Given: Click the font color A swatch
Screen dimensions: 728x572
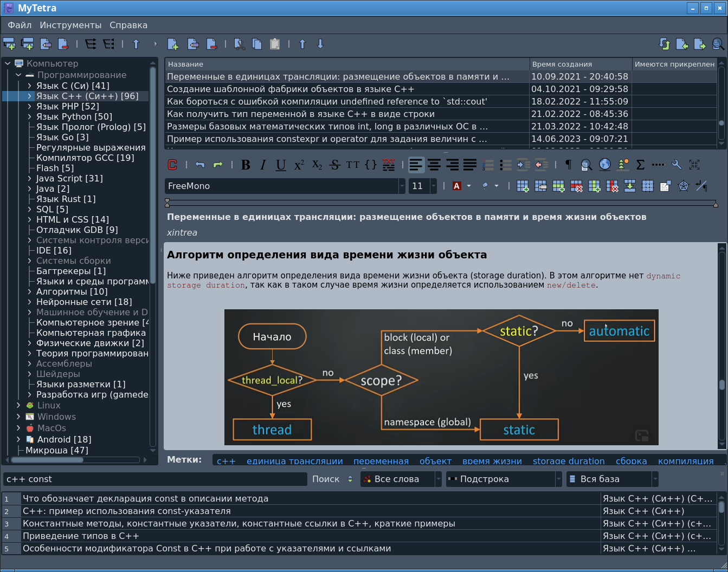Looking at the screenshot, I should 456,186.
